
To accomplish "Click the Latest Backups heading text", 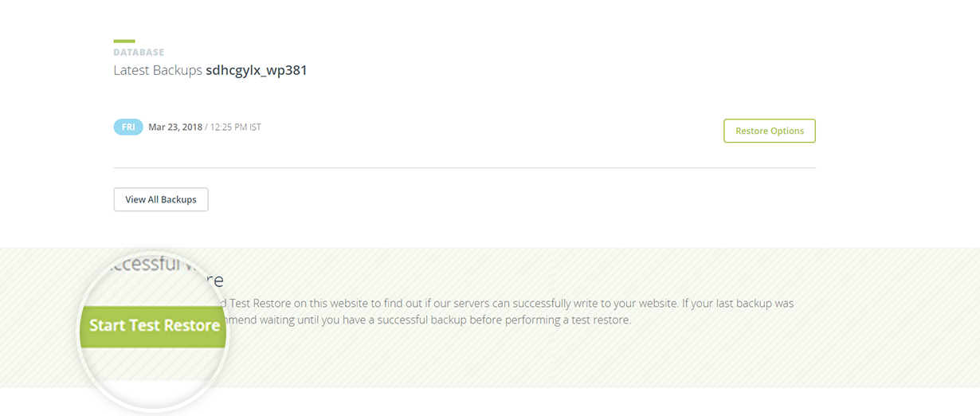I will [158, 70].
